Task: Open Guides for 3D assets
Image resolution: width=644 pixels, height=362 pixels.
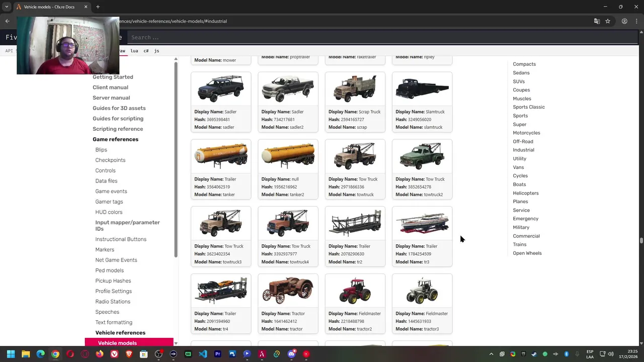Action: pos(119,108)
